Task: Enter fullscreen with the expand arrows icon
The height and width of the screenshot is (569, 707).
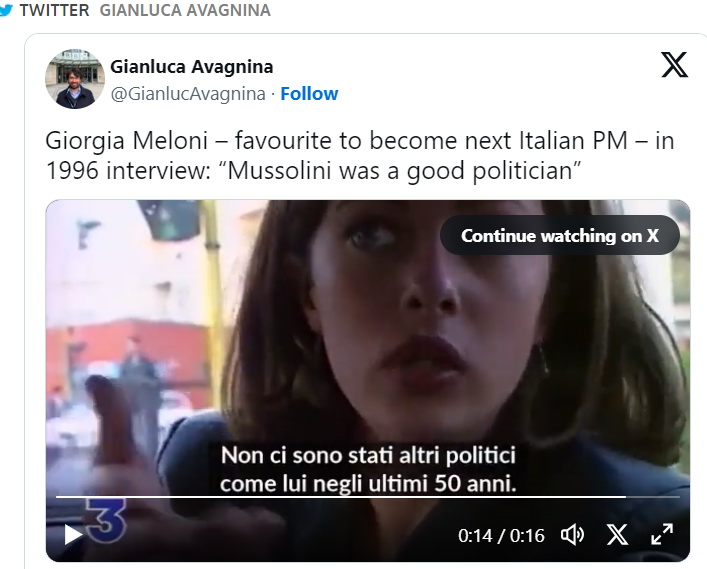Action: click(x=661, y=535)
